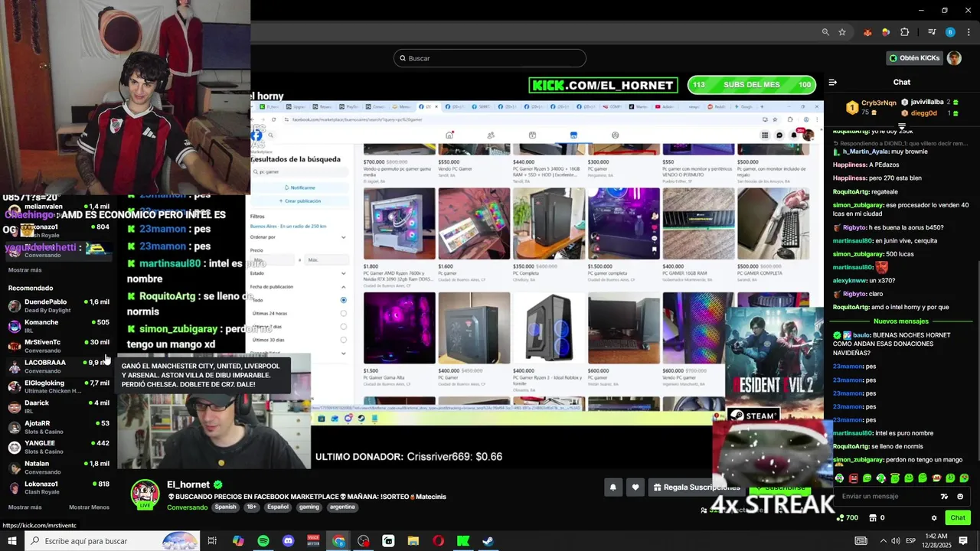The width and height of the screenshot is (980, 551).
Task: Open Windows Start menu
Action: [x=11, y=541]
